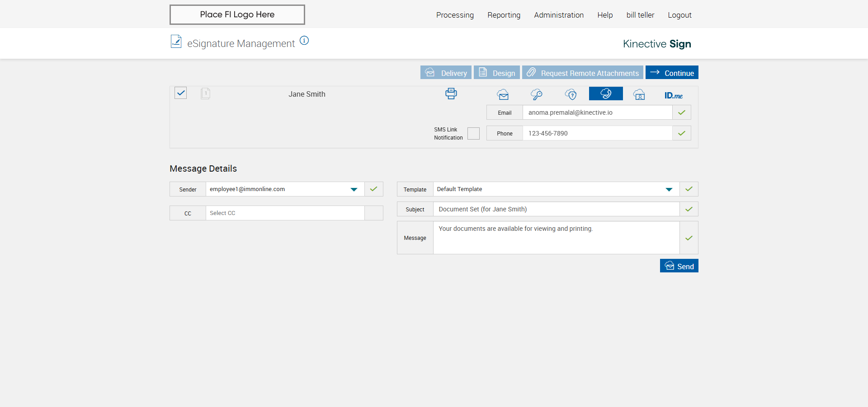Select the cloud email delivery icon

(x=503, y=94)
